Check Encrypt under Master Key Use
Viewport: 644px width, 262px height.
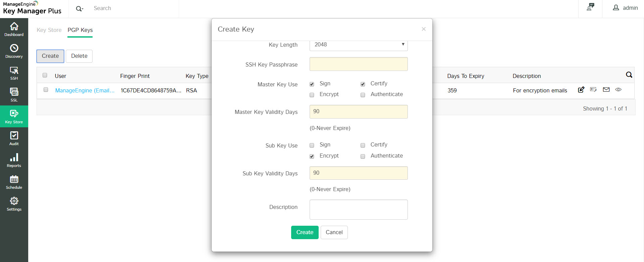pyautogui.click(x=312, y=95)
